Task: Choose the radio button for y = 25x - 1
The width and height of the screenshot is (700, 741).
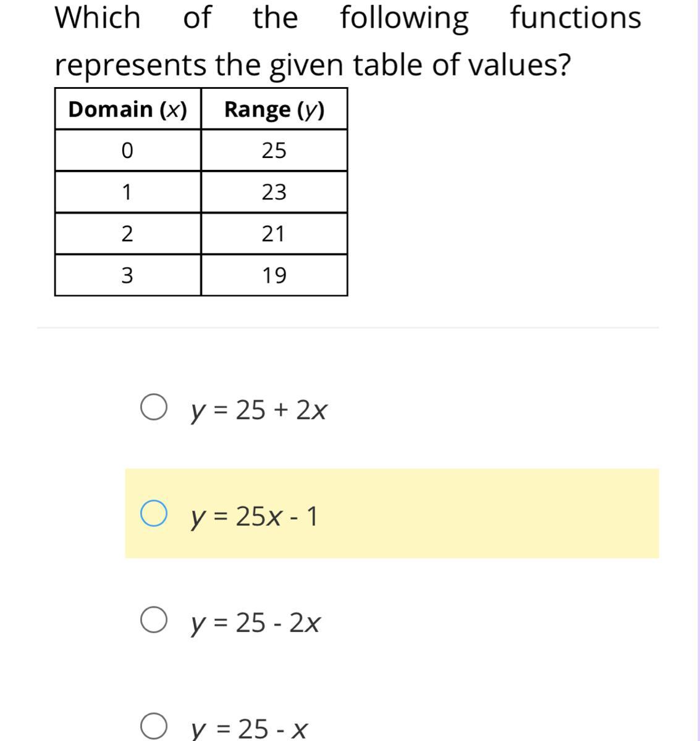Action: (153, 514)
